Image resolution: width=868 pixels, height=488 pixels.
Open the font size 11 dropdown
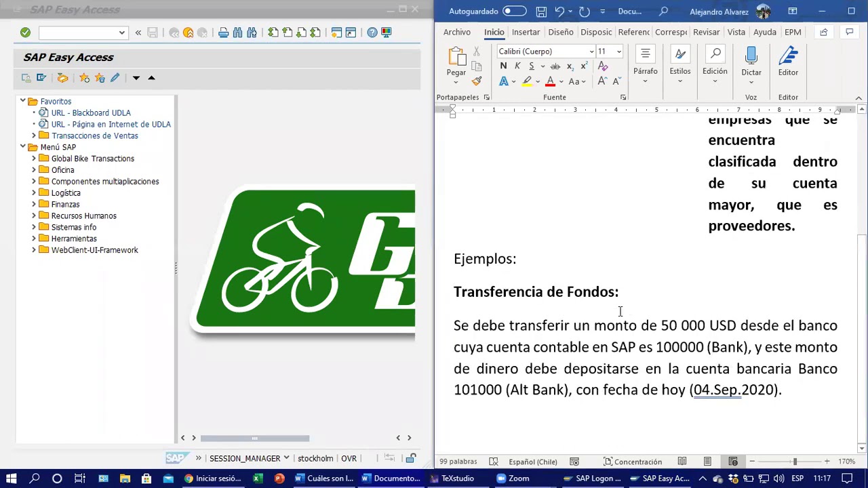point(618,52)
